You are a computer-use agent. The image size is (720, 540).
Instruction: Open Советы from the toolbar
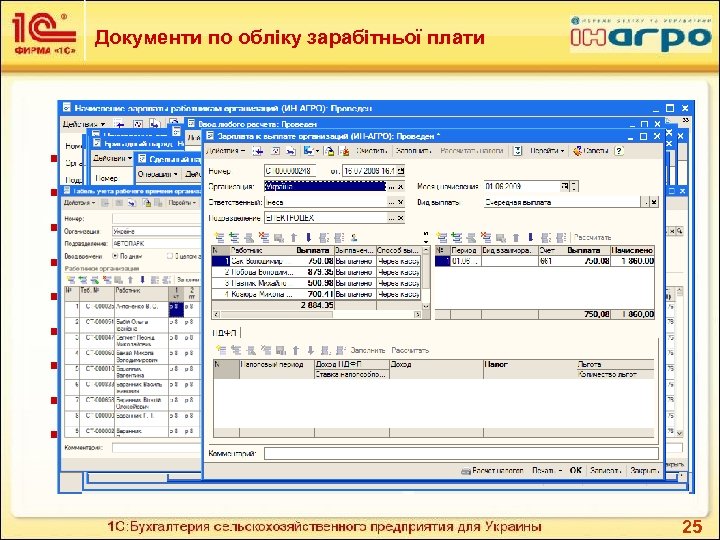click(591, 151)
